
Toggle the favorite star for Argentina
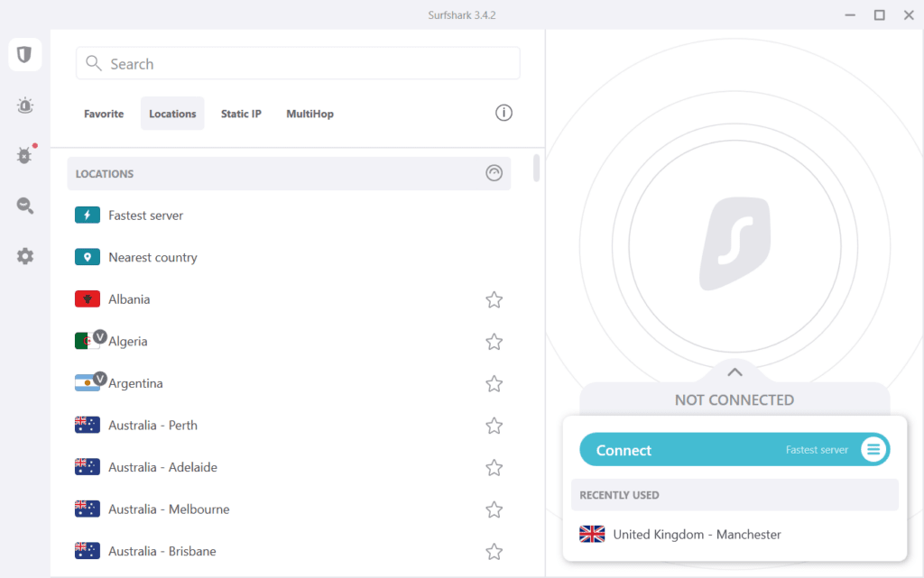[494, 384]
